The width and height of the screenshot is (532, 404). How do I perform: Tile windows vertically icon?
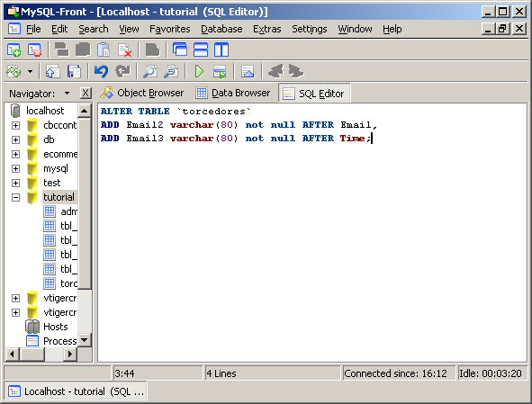pyautogui.click(x=221, y=49)
